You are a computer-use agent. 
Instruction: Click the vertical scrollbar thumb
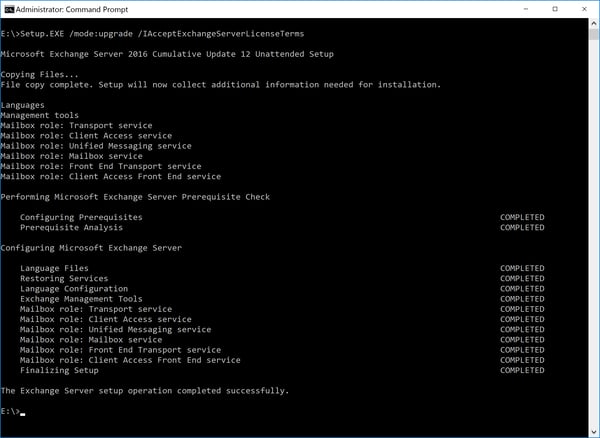[x=594, y=34]
